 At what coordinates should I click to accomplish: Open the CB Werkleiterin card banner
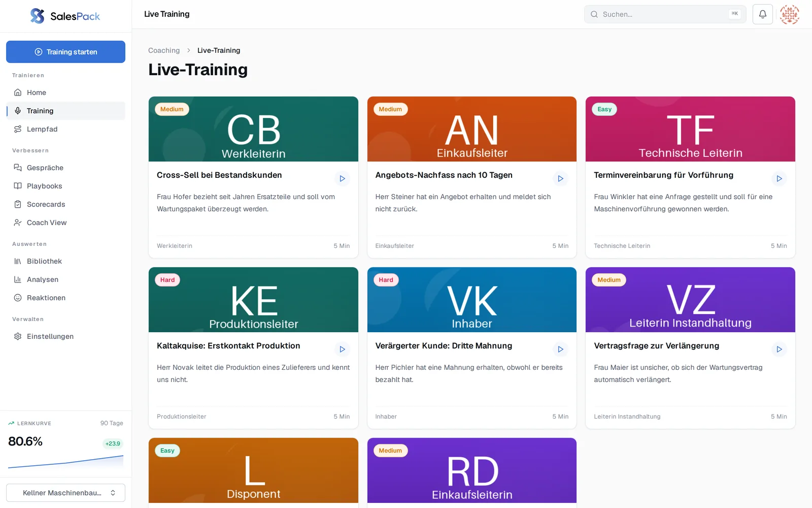point(253,129)
